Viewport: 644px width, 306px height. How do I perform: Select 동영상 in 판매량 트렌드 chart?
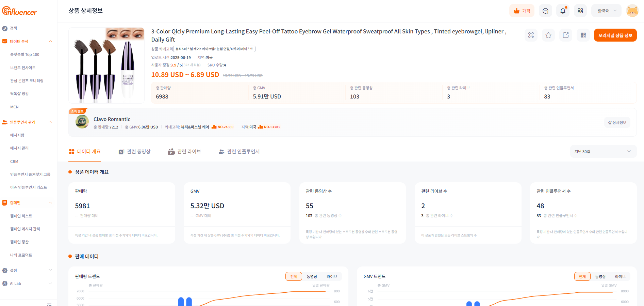click(x=312, y=276)
